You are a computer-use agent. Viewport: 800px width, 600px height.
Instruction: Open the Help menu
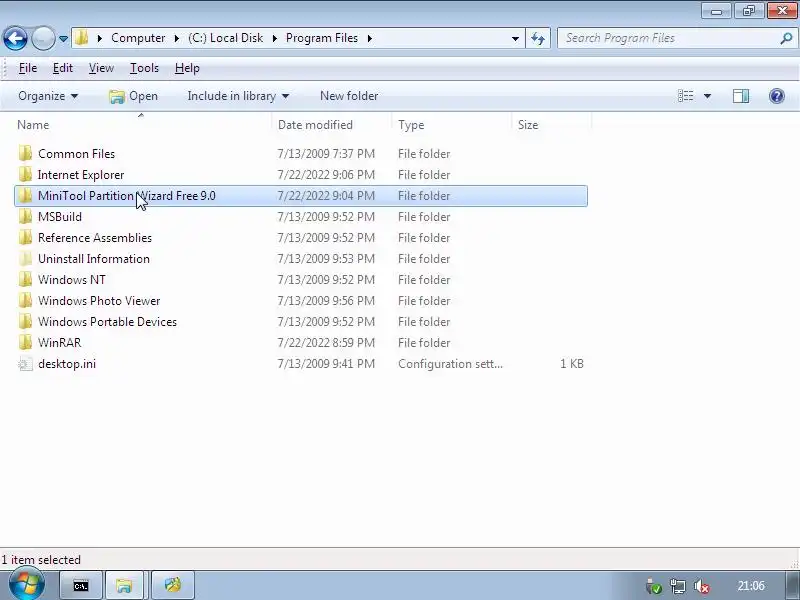(x=187, y=68)
